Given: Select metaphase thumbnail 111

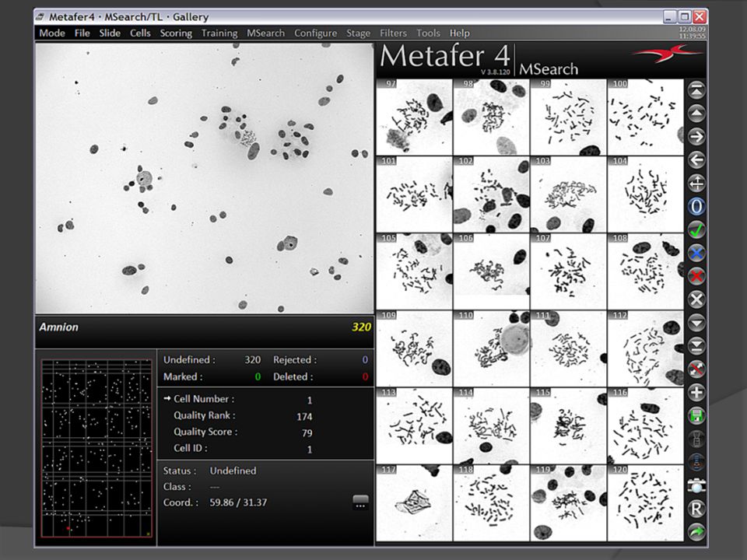Looking at the screenshot, I should click(x=568, y=348).
